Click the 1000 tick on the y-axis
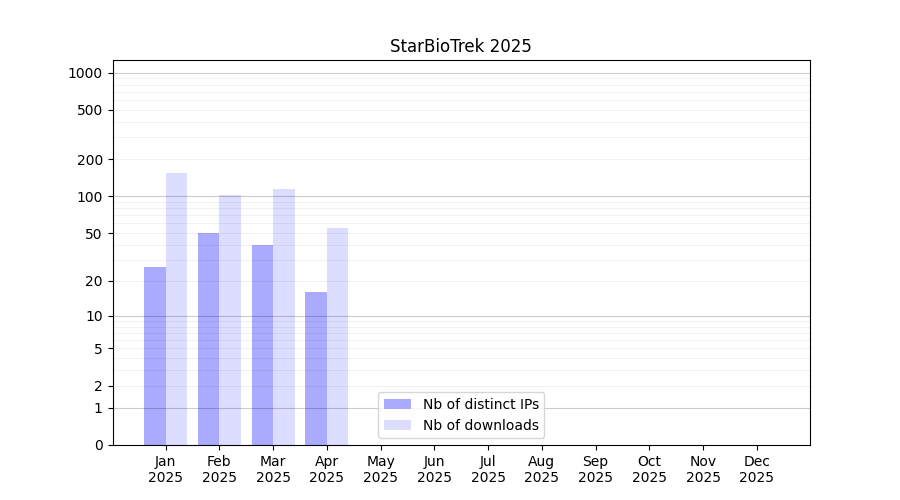This screenshot has width=900, height=500. pyautogui.click(x=85, y=73)
